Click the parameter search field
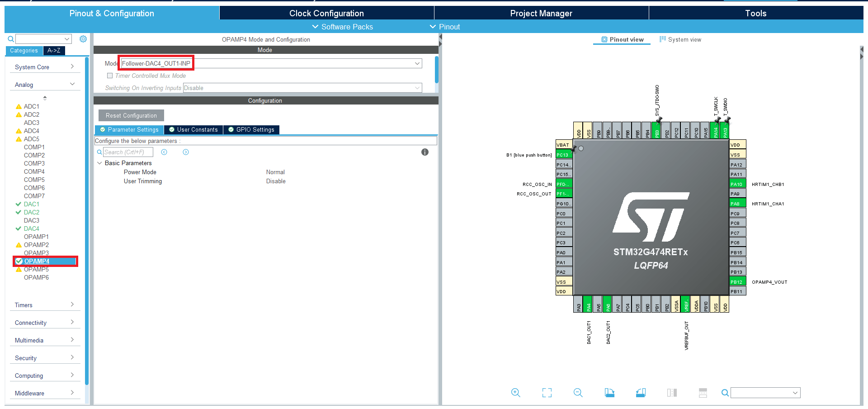This screenshot has width=868, height=409. pos(128,152)
